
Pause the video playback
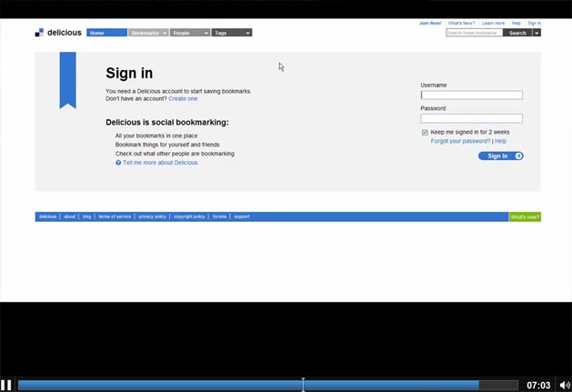coord(5,385)
